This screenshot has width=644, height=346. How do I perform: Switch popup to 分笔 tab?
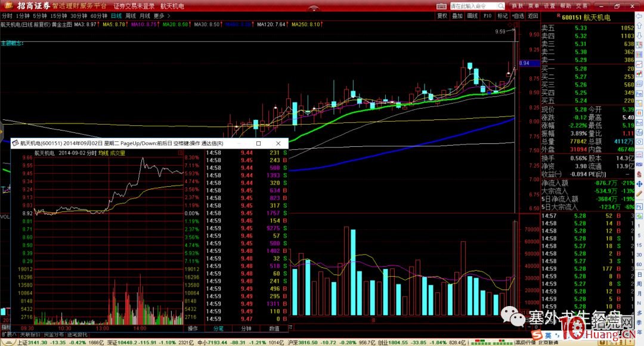click(x=218, y=329)
